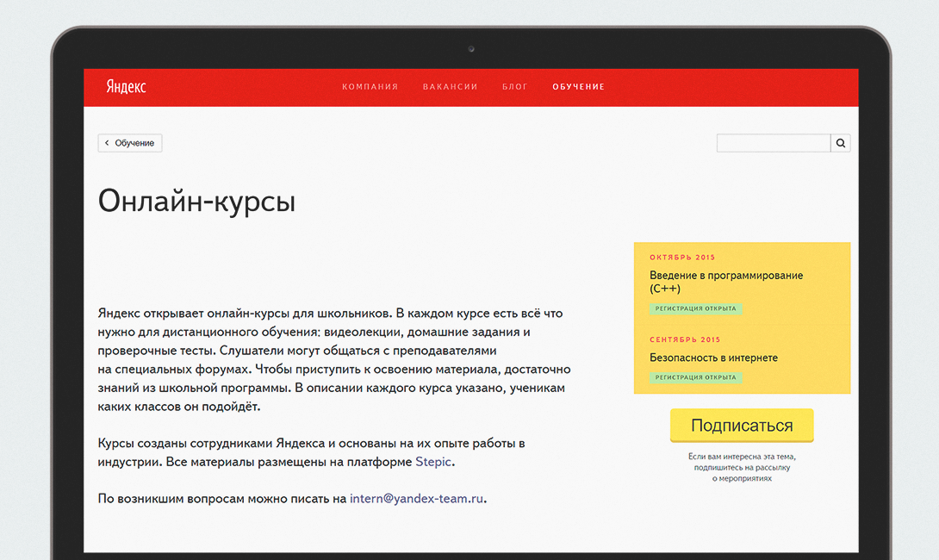Open the Безопасность в интернете course
This screenshot has width=939, height=560.
tap(714, 358)
